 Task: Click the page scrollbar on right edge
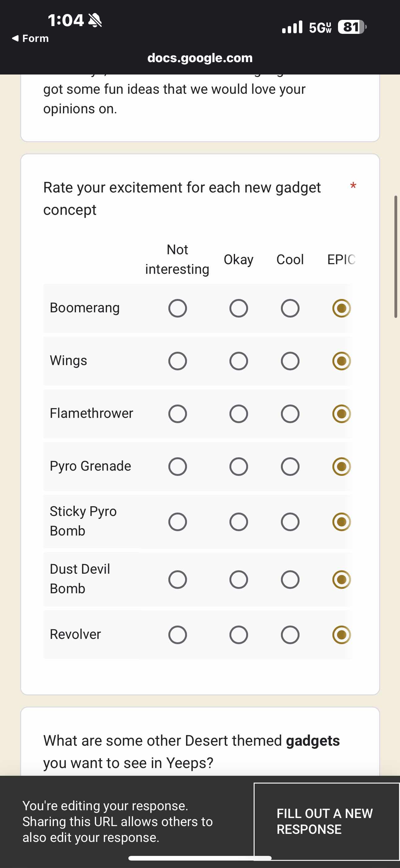[x=396, y=256]
